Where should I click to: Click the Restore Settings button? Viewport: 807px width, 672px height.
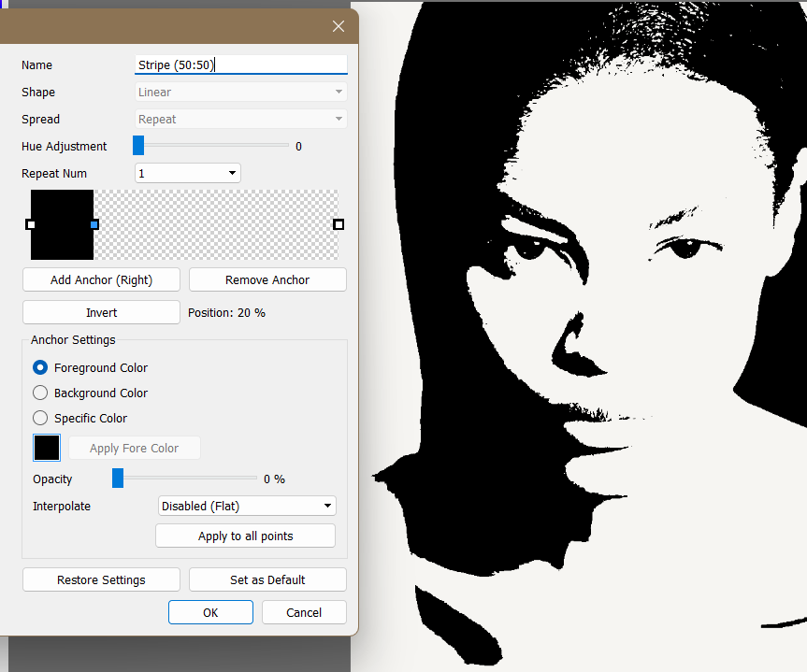(101, 579)
